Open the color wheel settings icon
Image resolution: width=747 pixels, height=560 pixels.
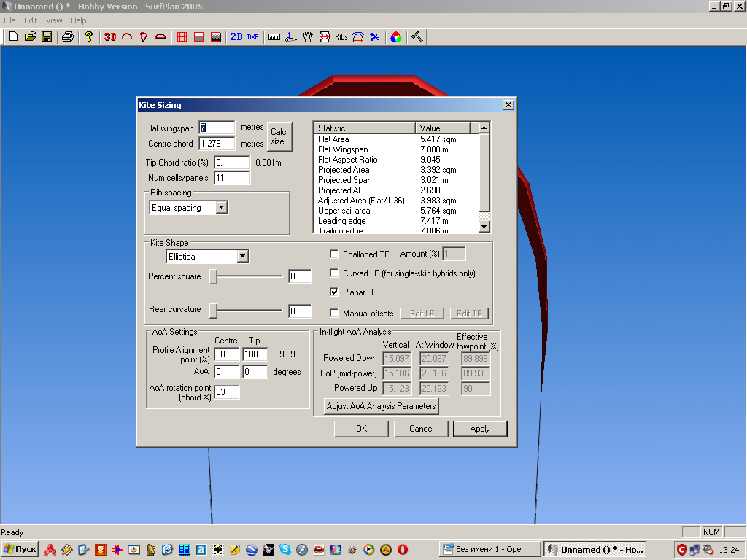pyautogui.click(x=395, y=36)
